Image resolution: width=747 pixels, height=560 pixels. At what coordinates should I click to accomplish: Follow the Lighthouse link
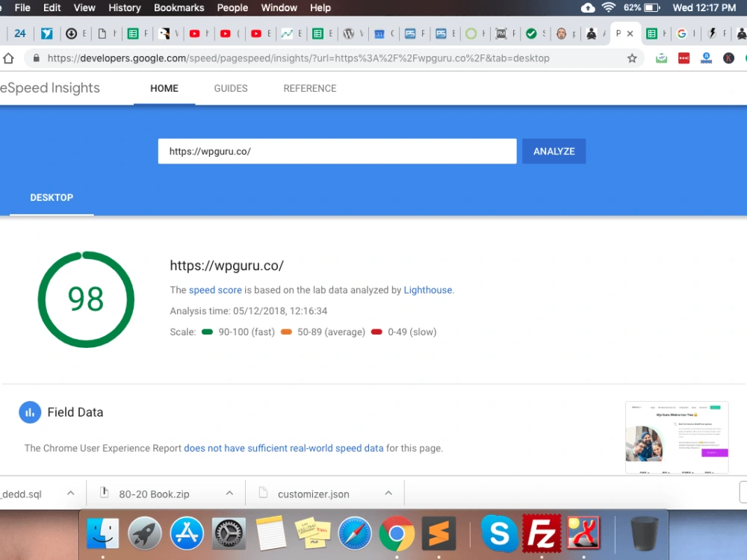[x=428, y=290]
